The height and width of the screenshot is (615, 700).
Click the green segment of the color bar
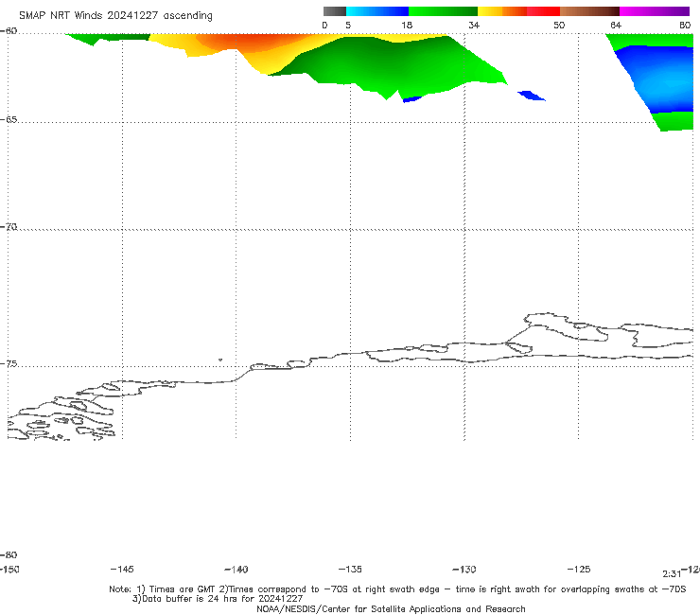click(x=443, y=11)
